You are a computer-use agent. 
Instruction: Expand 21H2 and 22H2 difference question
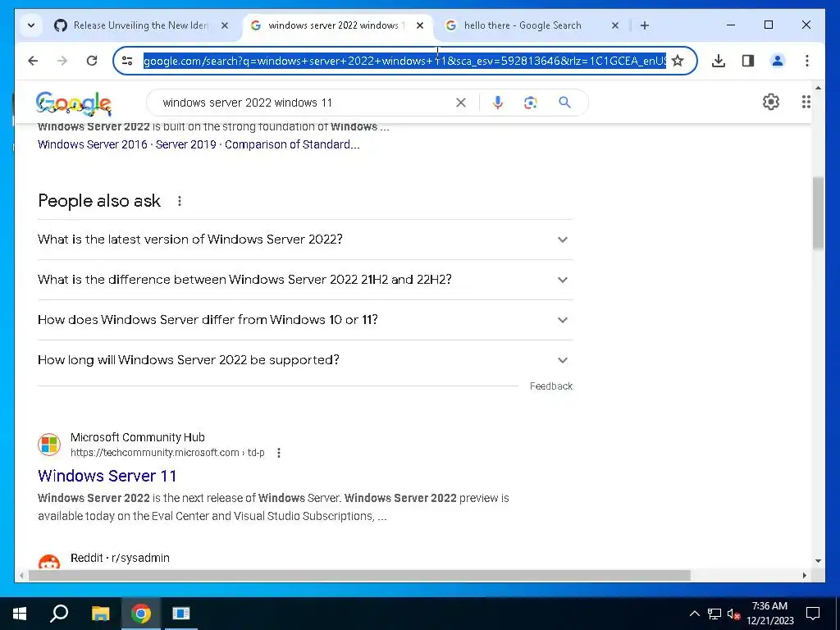pyautogui.click(x=305, y=280)
